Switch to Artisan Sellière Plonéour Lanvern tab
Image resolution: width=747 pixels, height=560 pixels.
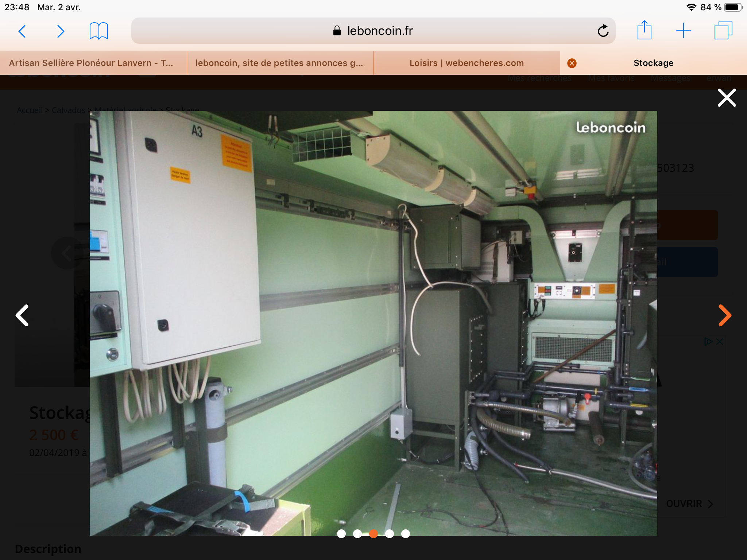(91, 63)
